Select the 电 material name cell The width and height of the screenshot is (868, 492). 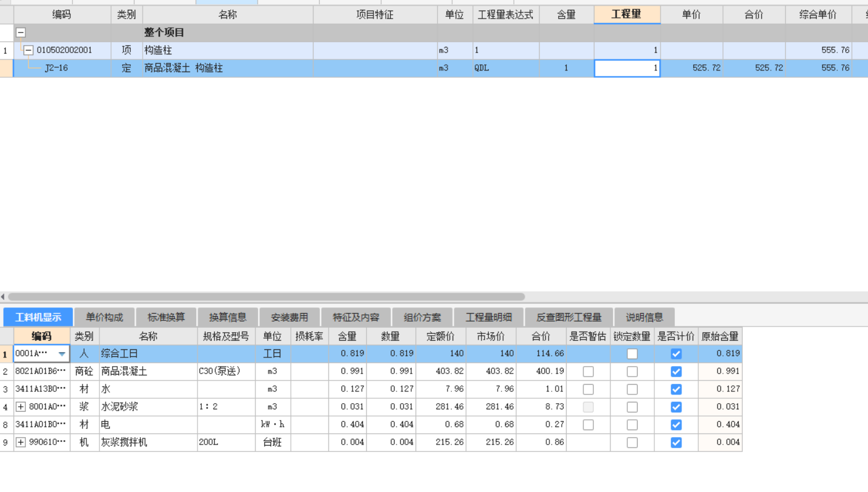pos(148,425)
